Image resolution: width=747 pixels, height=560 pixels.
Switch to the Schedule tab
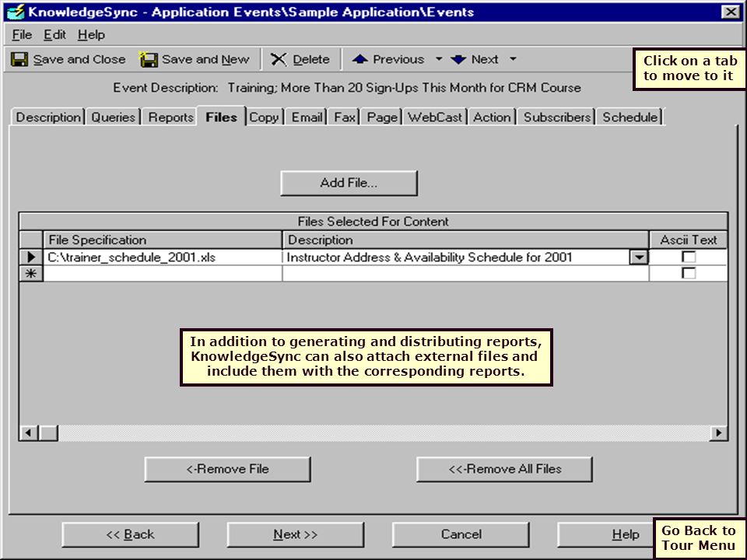(630, 117)
